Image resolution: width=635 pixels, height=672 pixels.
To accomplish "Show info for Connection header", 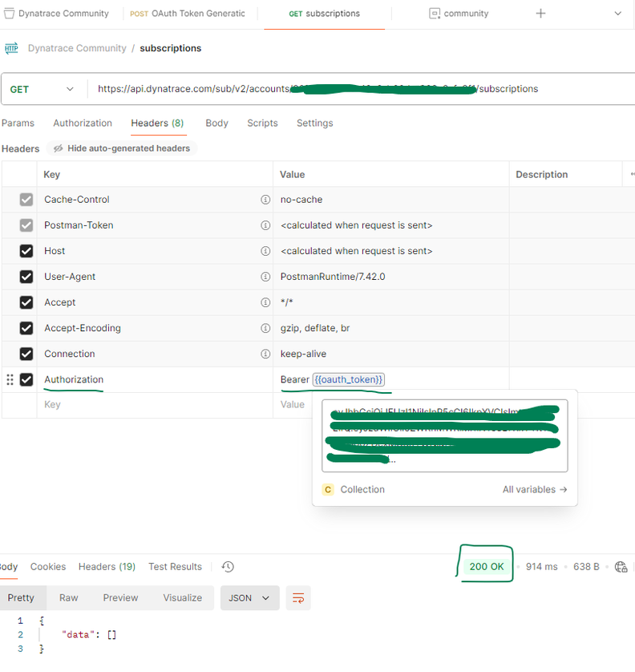I will (265, 354).
